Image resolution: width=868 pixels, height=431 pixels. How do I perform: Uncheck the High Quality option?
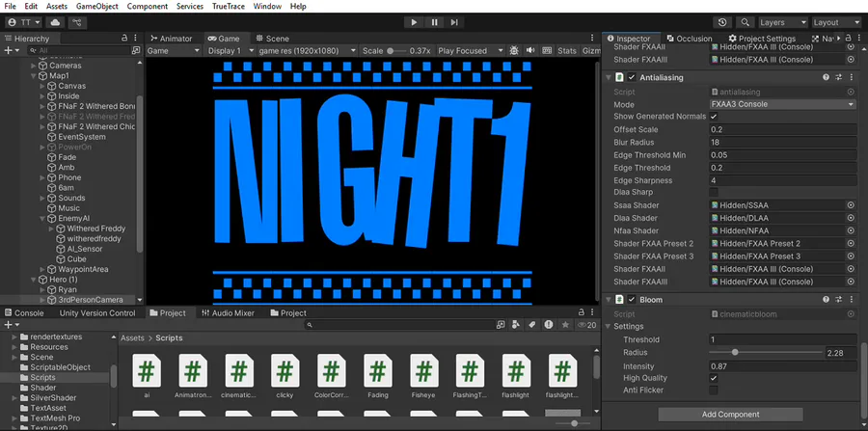[x=714, y=378]
